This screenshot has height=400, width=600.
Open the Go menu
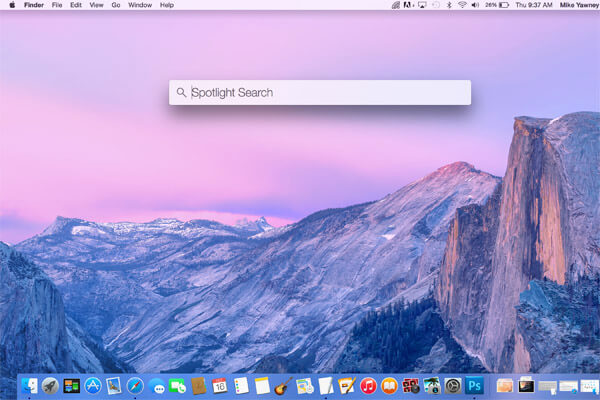(116, 5)
